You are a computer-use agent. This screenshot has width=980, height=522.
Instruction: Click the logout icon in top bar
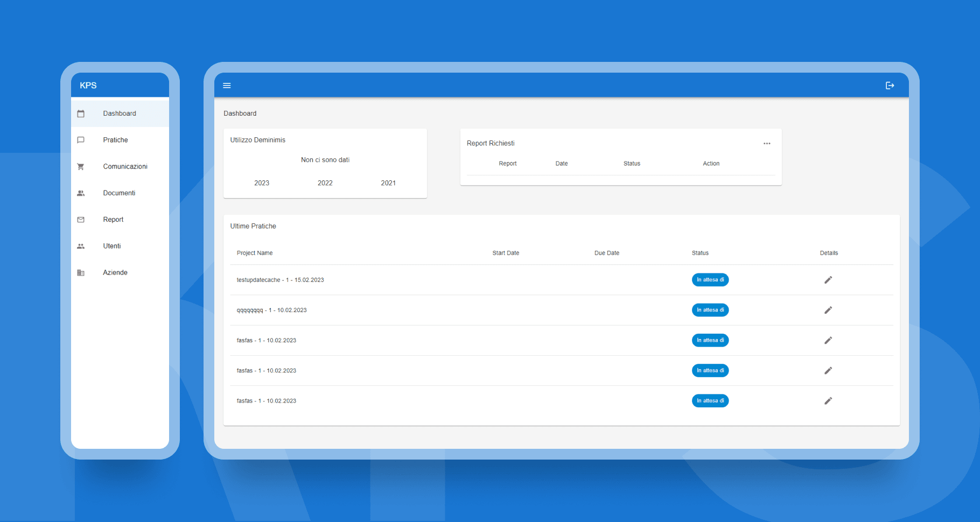[x=890, y=86]
